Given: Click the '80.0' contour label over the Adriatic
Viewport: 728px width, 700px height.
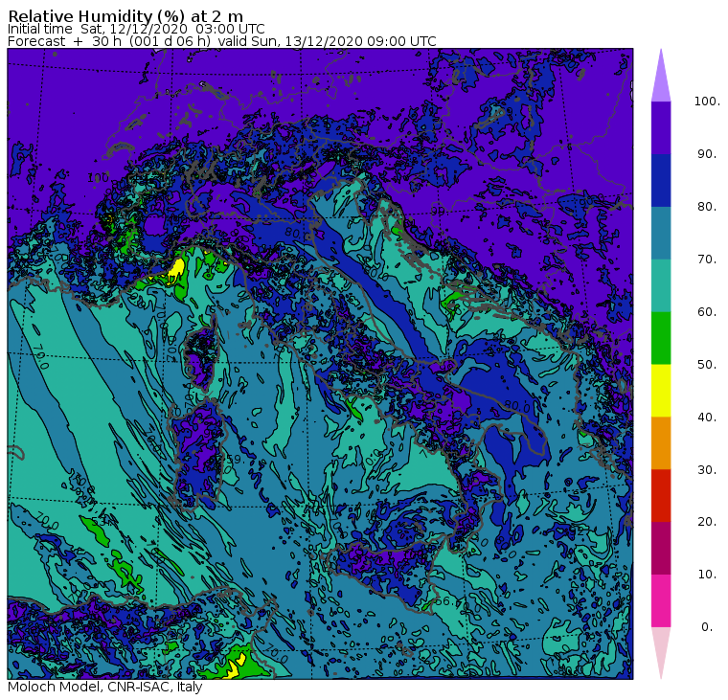Looking at the screenshot, I should point(516,406).
